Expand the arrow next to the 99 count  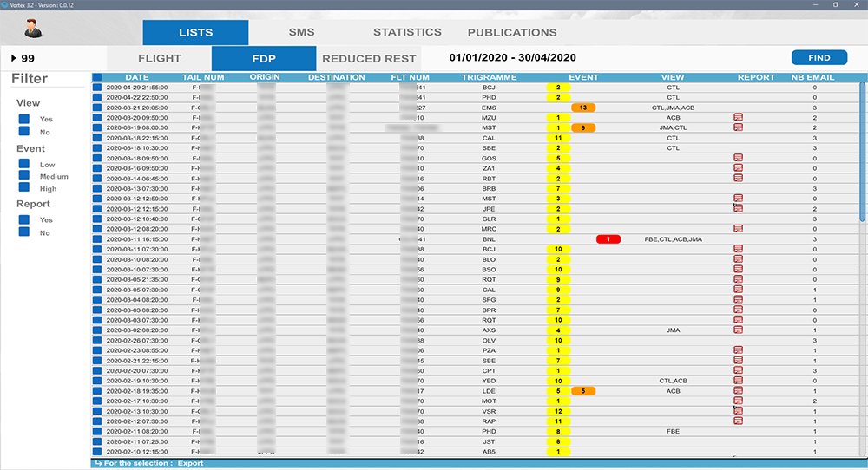[x=13, y=58]
